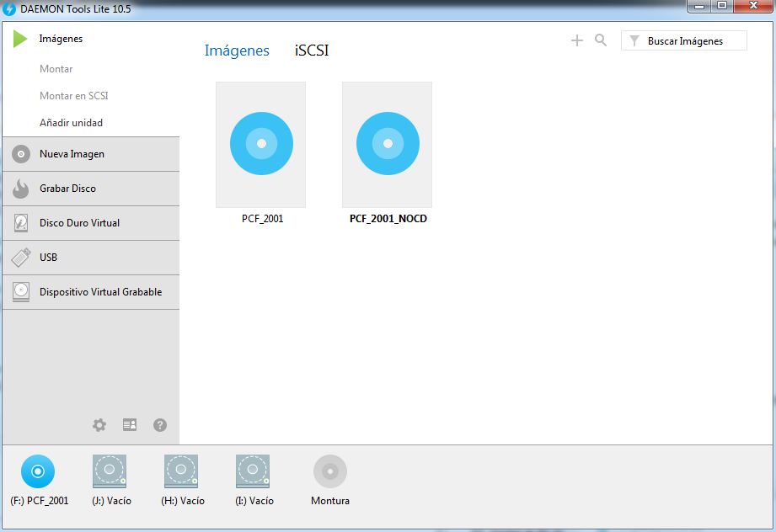Select the empty (I:) virtual drive icon

(x=253, y=471)
